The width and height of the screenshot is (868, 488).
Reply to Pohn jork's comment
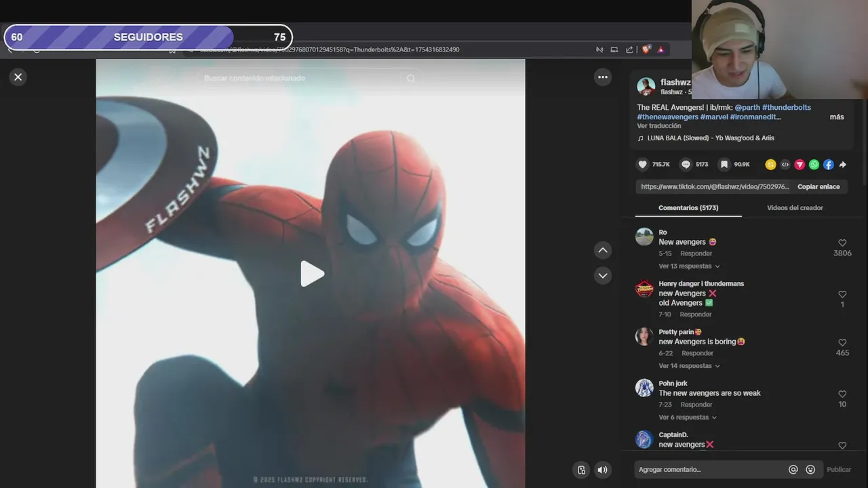[x=696, y=405]
